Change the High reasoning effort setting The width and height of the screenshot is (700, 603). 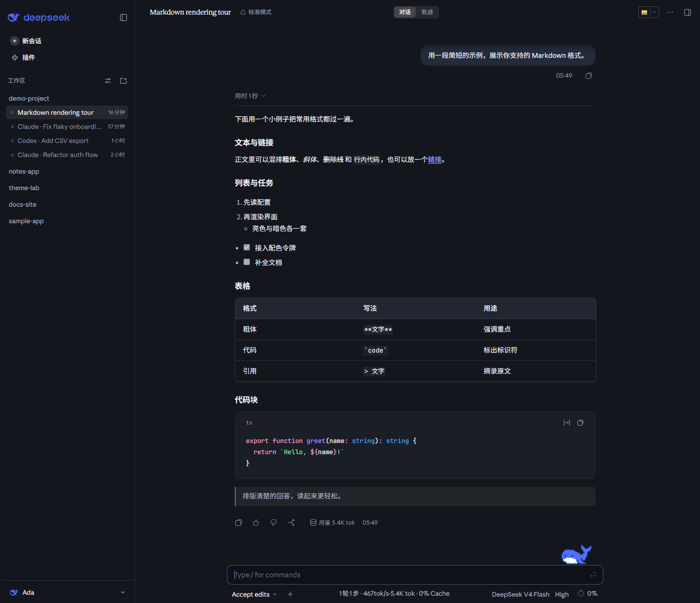[x=562, y=594]
